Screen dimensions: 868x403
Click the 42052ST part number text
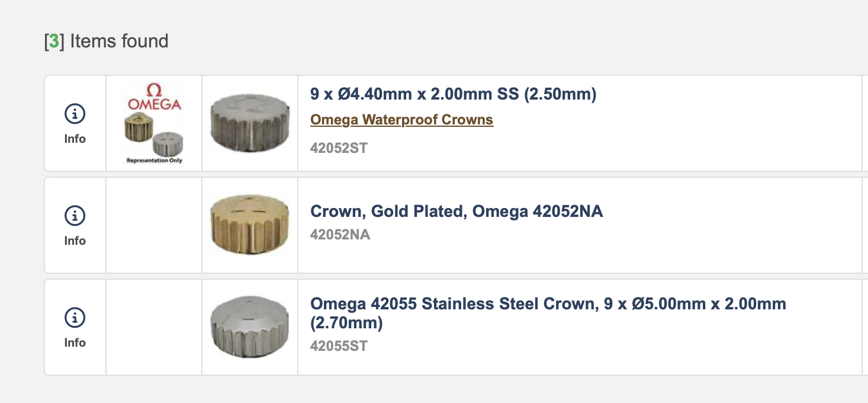coord(339,148)
